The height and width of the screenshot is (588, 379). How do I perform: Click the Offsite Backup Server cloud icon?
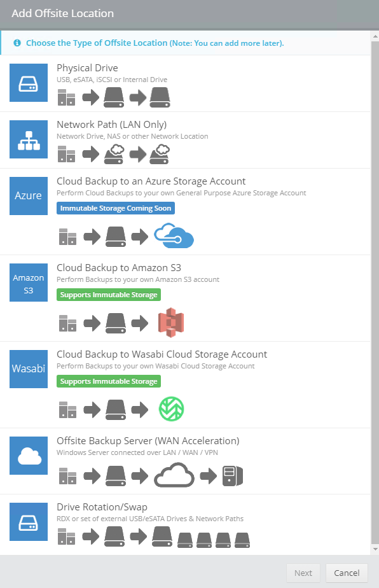tap(27, 456)
